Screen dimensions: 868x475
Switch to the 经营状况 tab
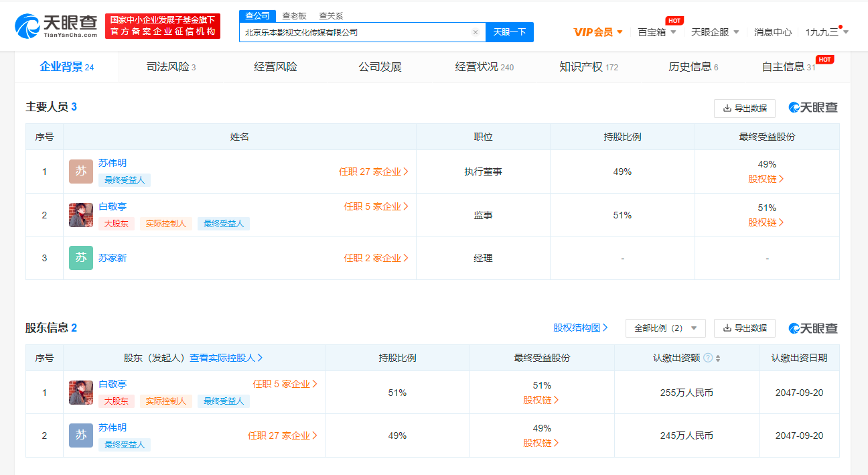[484, 67]
